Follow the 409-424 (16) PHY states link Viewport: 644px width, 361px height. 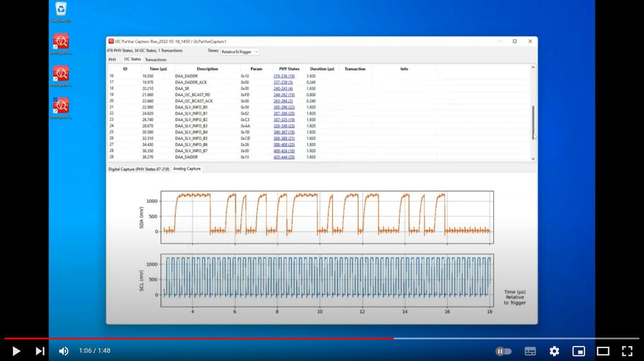point(284,151)
